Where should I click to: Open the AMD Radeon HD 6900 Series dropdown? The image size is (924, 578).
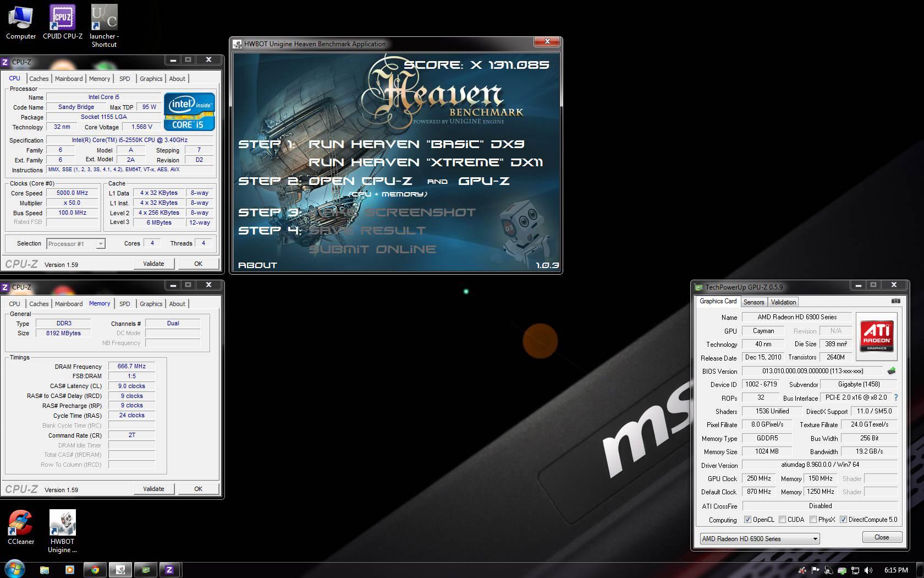(760, 539)
